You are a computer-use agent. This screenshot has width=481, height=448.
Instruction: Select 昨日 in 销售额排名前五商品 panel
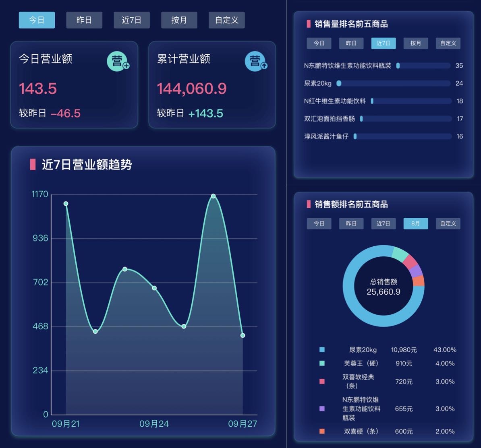pyautogui.click(x=351, y=223)
